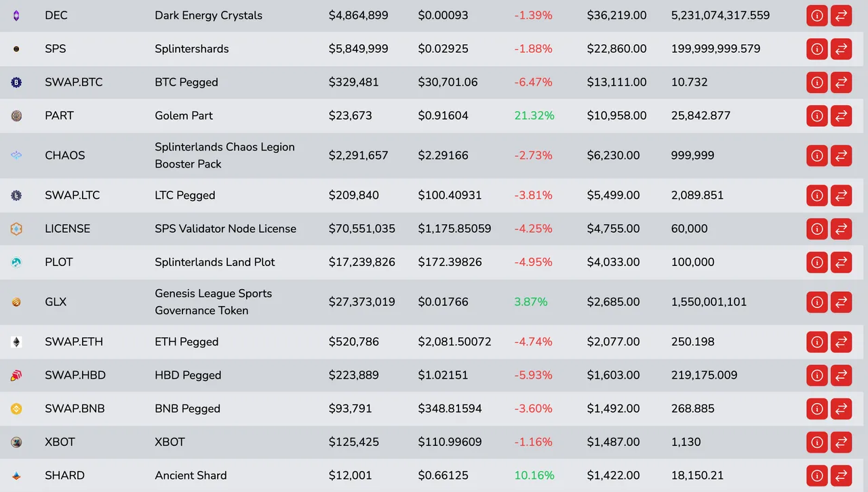Open info for SWAP.LTC
The width and height of the screenshot is (868, 492).
(817, 195)
